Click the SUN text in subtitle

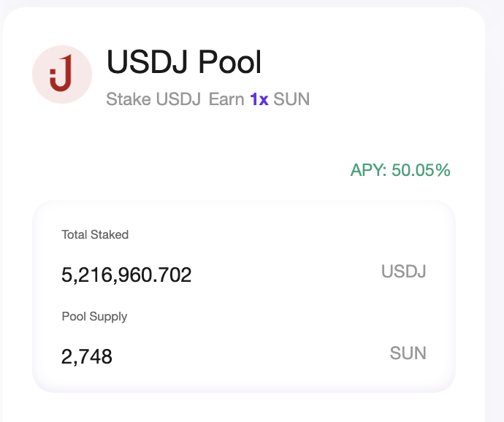(x=291, y=99)
